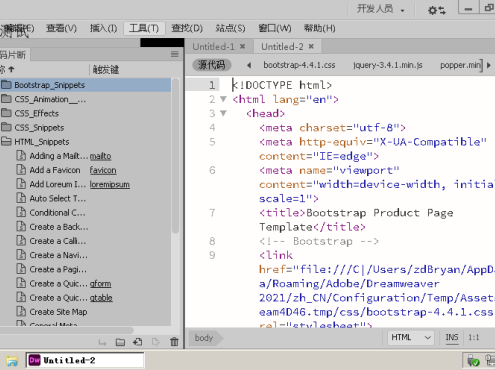Image resolution: width=495 pixels, height=370 pixels.
Task: Click the qtable trigger key link
Action: pyautogui.click(x=101, y=298)
